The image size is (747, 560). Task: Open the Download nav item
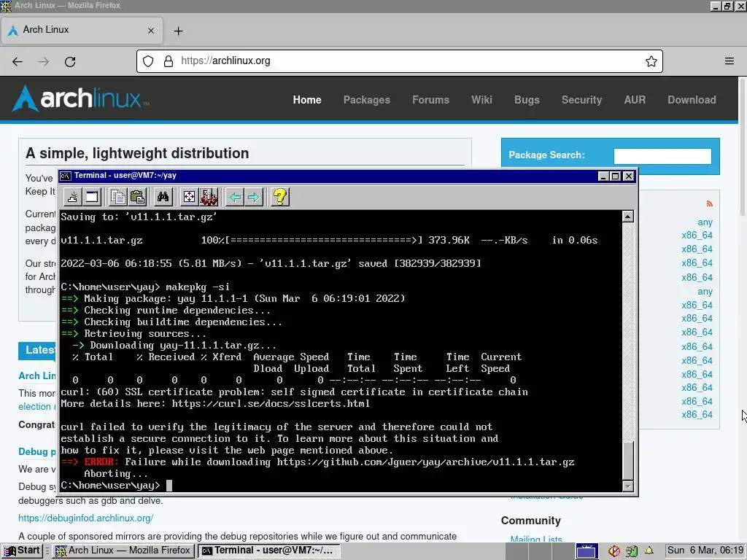[x=692, y=99]
